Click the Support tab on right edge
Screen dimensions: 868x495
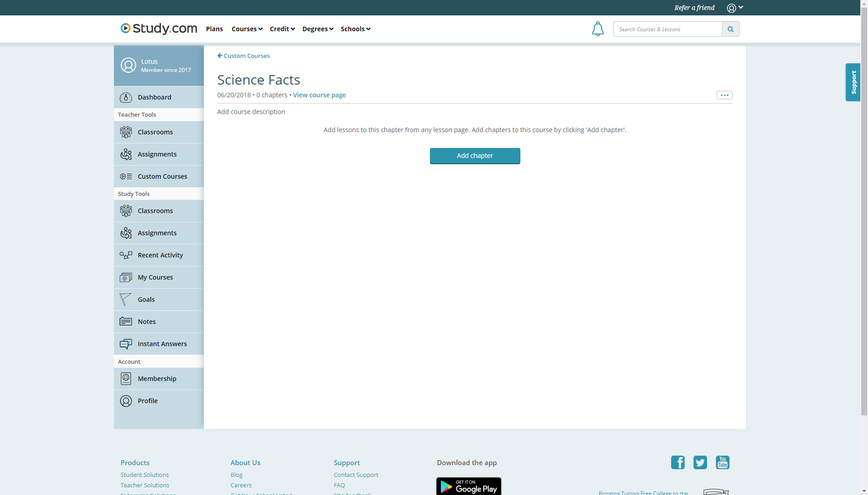(x=854, y=82)
